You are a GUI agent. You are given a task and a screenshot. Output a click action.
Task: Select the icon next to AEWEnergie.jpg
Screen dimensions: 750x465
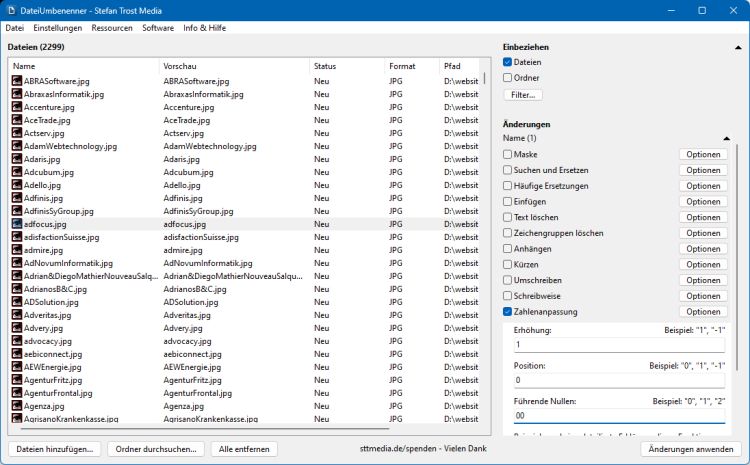[x=17, y=367]
